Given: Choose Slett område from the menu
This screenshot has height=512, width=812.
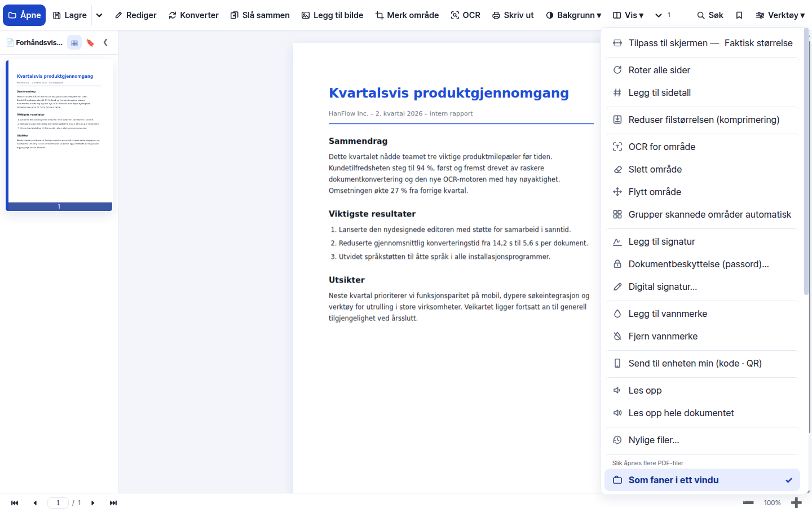Looking at the screenshot, I should click(702, 169).
